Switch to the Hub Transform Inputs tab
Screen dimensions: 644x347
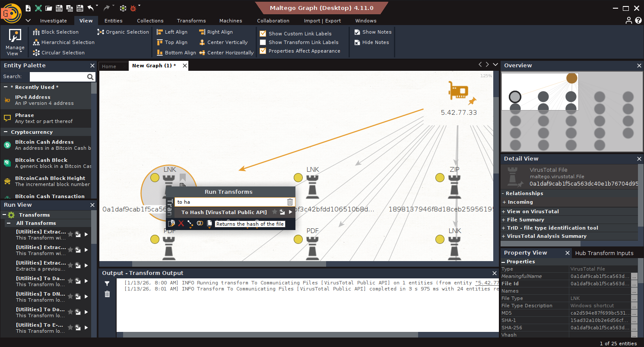pyautogui.click(x=604, y=253)
